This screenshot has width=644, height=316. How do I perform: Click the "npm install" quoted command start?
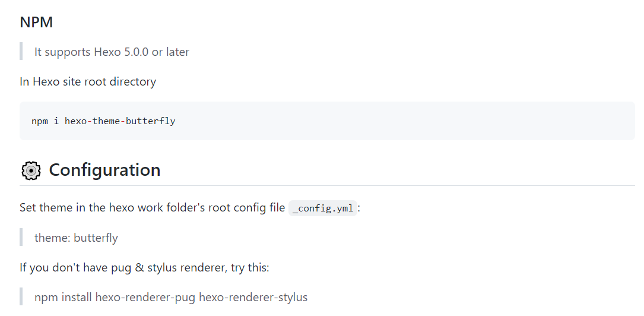tap(63, 297)
